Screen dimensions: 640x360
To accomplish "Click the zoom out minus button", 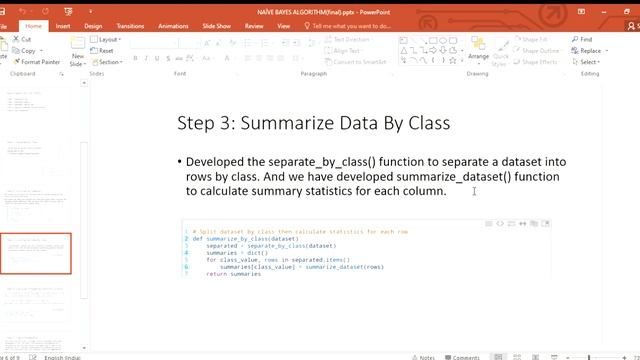I will pyautogui.click(x=568, y=358).
